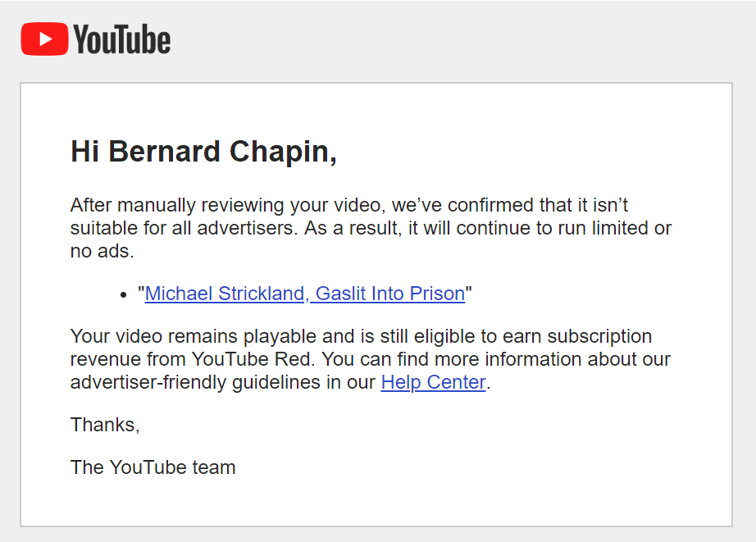Open the Help Center link
756x542 pixels.
coord(433,382)
